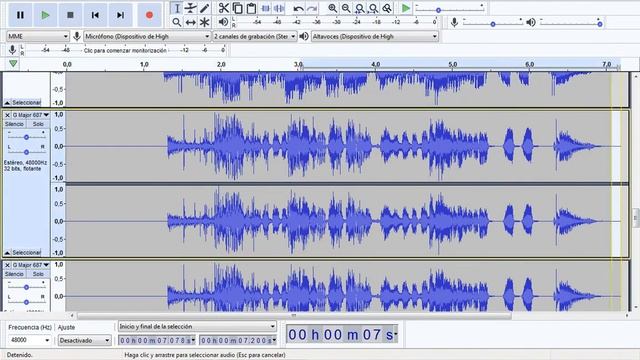The width and height of the screenshot is (640, 360).
Task: Zoom out with the minus magnifier
Action: point(346,8)
